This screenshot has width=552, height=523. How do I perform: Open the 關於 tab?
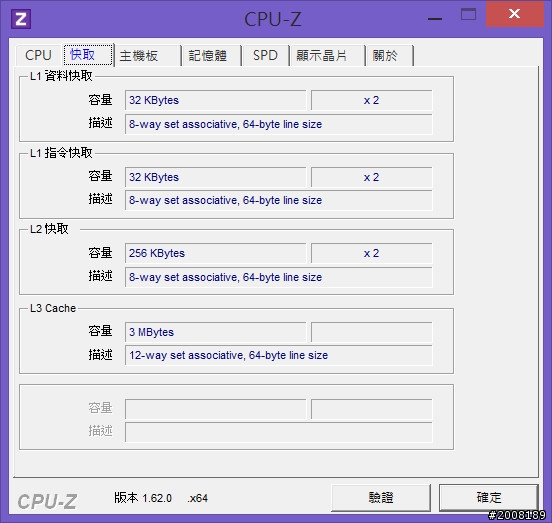[x=390, y=56]
